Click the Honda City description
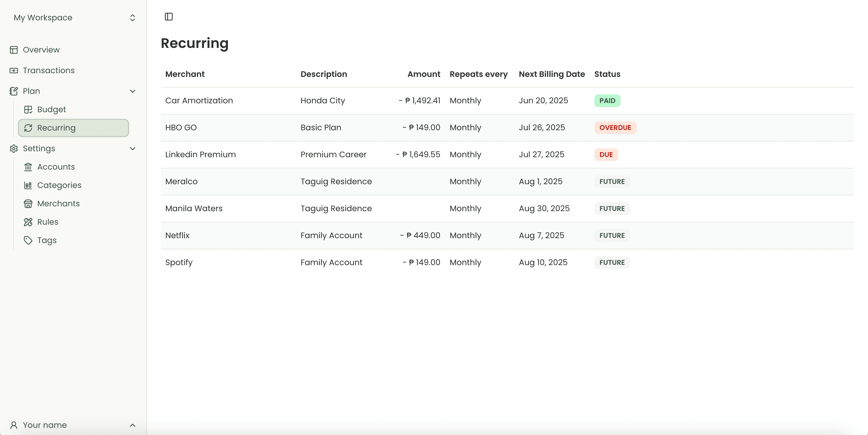This screenshot has height=435, width=868. click(323, 101)
